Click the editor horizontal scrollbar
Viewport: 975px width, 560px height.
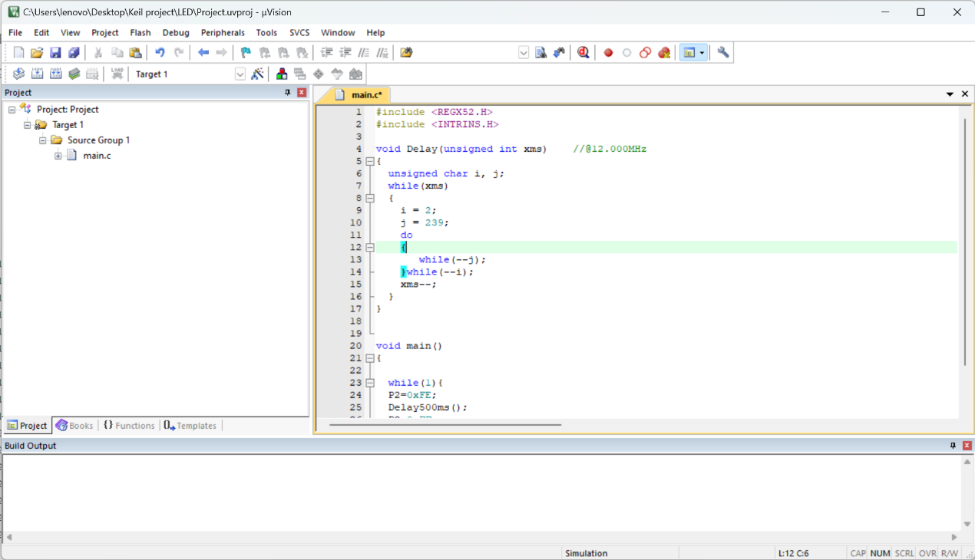[x=445, y=424]
